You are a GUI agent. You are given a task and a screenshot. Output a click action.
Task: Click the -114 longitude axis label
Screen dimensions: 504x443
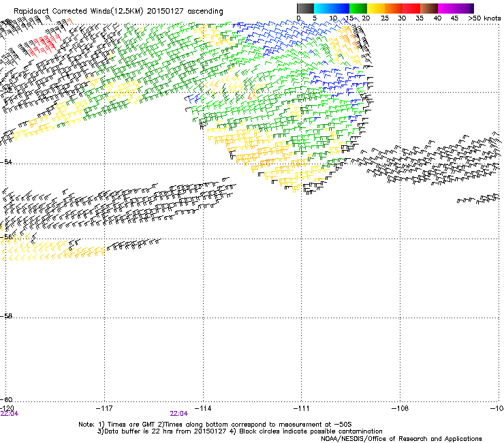click(203, 408)
